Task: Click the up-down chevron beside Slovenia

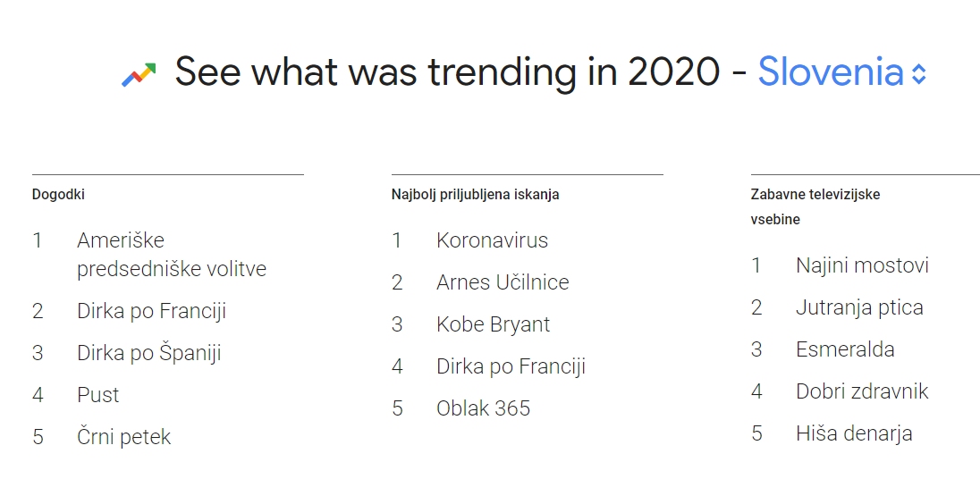Action: 918,73
